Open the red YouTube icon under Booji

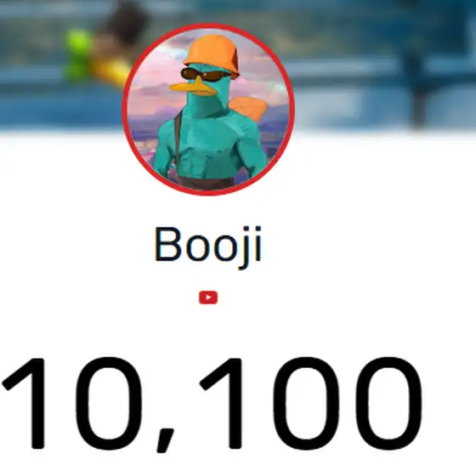pyautogui.click(x=208, y=297)
